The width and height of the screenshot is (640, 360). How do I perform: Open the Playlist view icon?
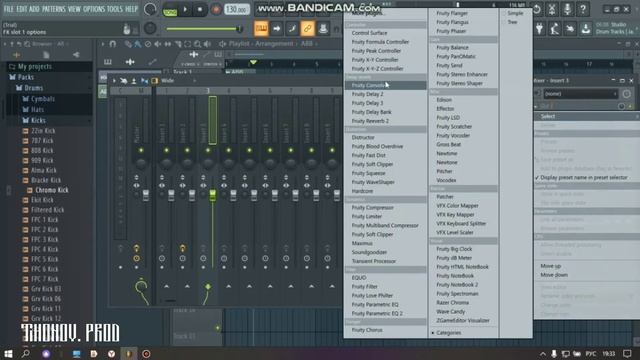[x=261, y=29]
